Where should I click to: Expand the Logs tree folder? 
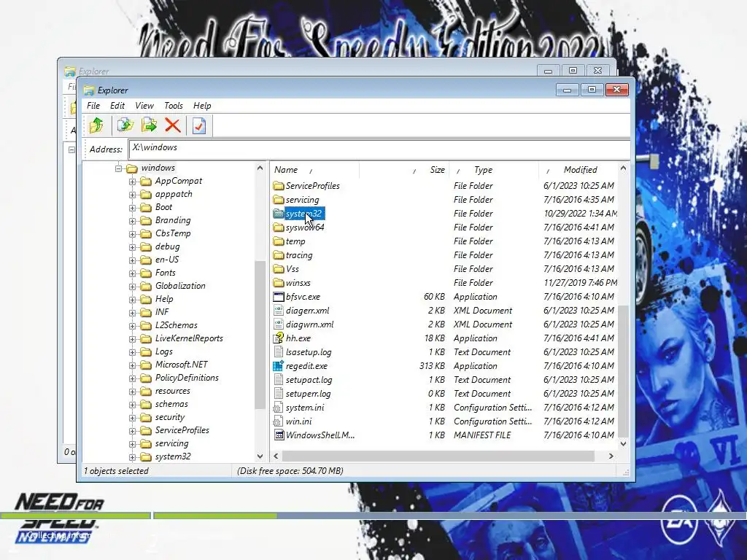133,352
